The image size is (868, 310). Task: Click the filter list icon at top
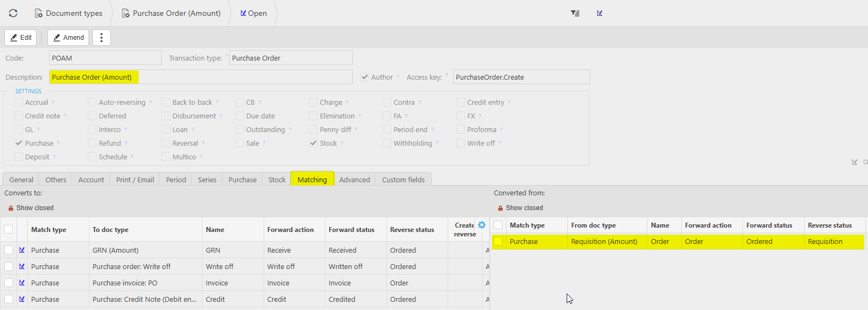575,13
